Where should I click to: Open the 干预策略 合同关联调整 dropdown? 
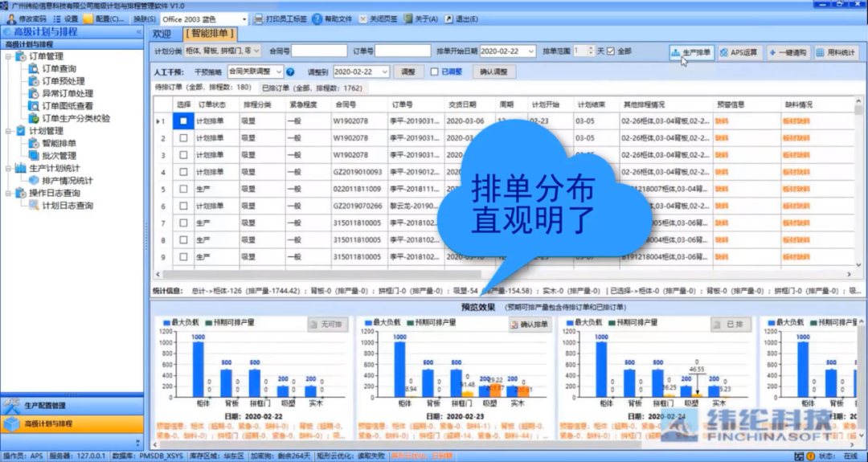click(x=278, y=72)
